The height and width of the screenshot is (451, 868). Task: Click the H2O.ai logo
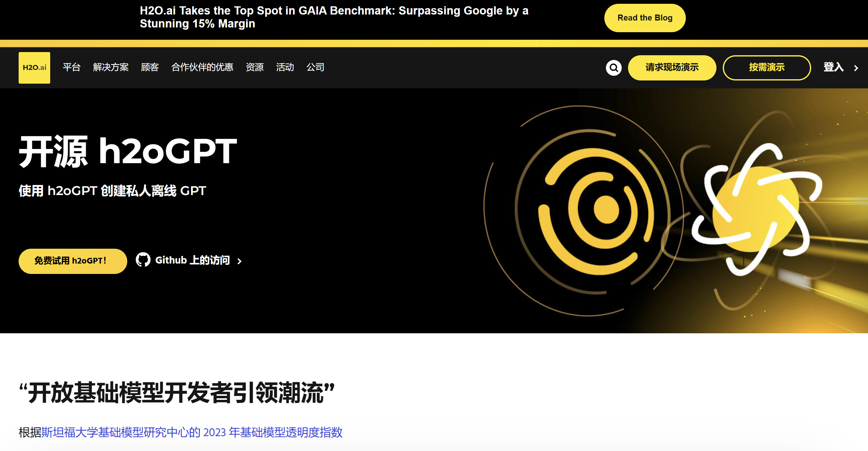[34, 67]
